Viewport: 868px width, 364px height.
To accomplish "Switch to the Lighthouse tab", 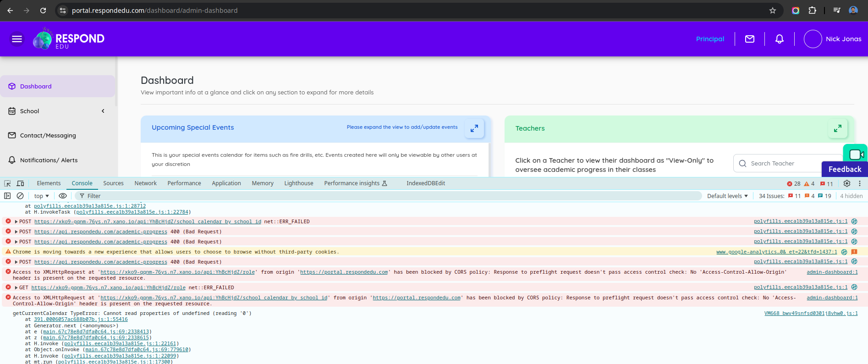I will coord(298,183).
